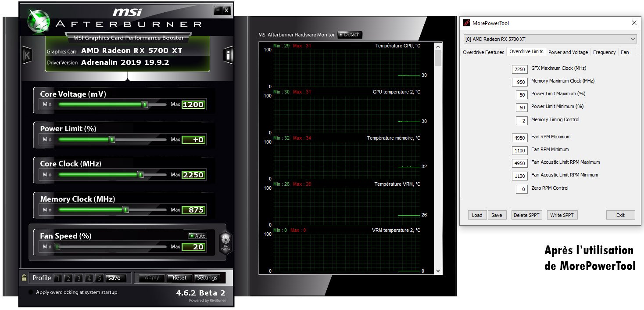Select profile slot 1
This screenshot has width=644, height=310.
point(57,278)
